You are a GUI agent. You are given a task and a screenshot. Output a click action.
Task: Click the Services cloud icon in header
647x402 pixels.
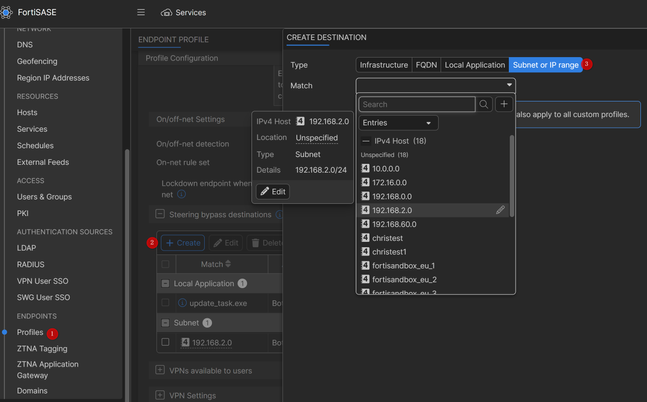(x=166, y=13)
